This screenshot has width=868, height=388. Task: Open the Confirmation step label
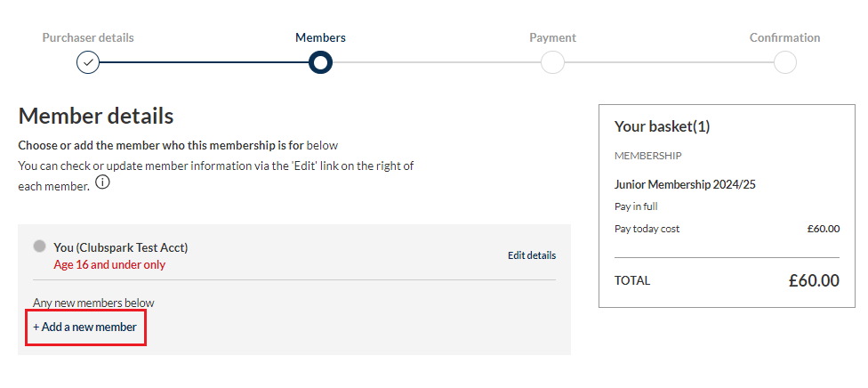click(784, 37)
